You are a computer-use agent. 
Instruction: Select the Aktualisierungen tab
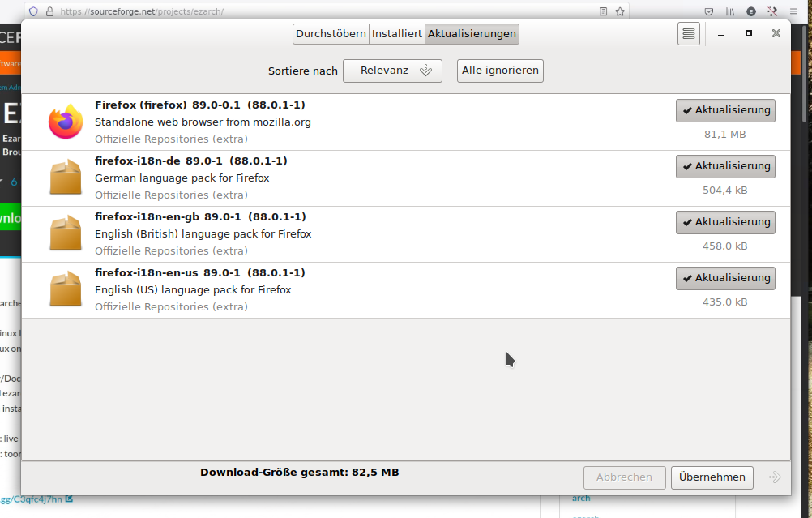[x=472, y=34]
